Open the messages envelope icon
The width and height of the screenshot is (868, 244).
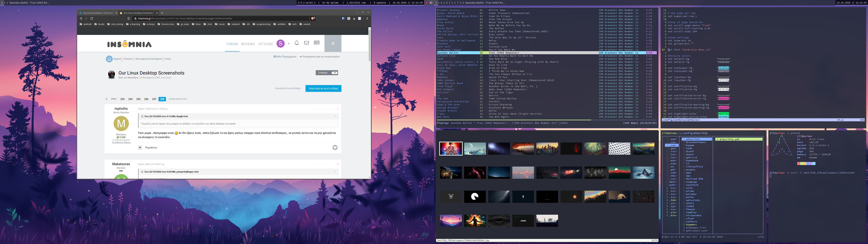(x=307, y=43)
